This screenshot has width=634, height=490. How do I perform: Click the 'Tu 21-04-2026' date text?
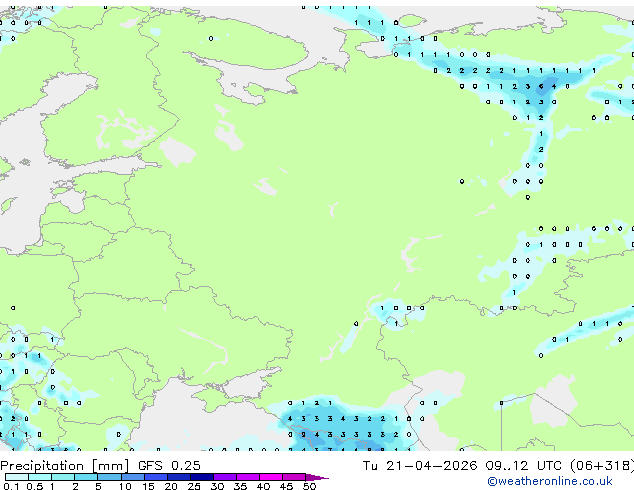tap(420, 466)
